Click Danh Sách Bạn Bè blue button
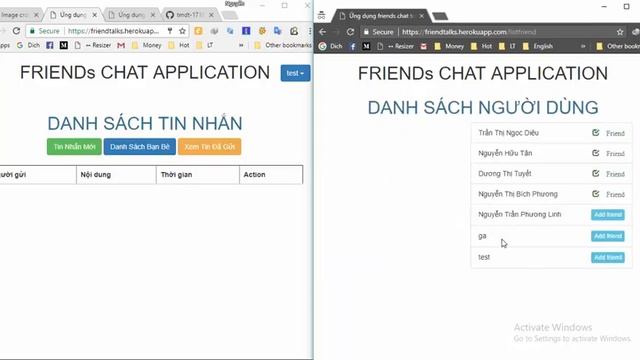 coord(140,147)
